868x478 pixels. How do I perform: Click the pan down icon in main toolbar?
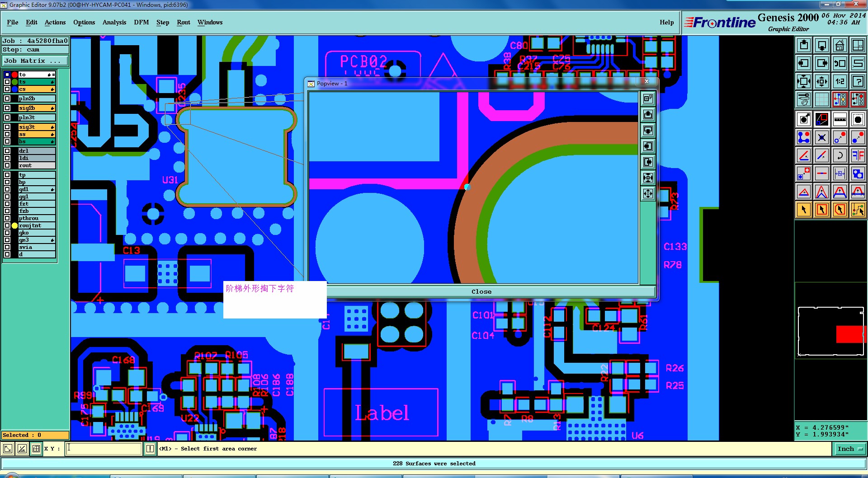tap(822, 45)
